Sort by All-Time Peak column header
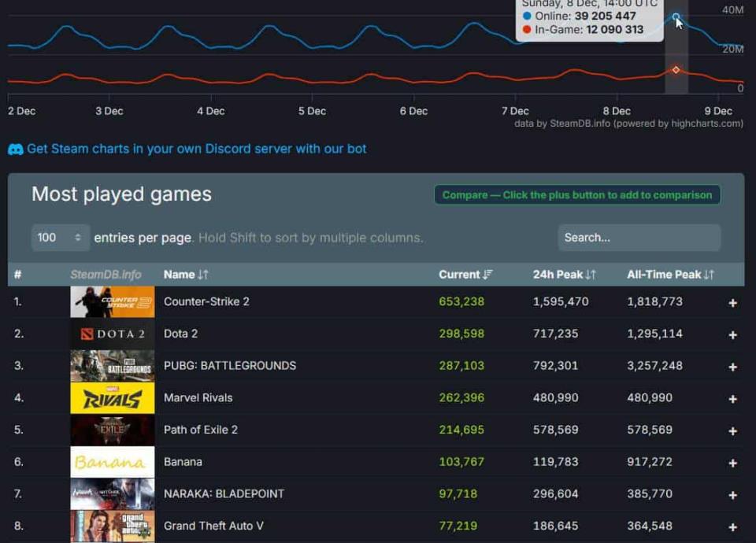This screenshot has width=756, height=543. pos(669,275)
